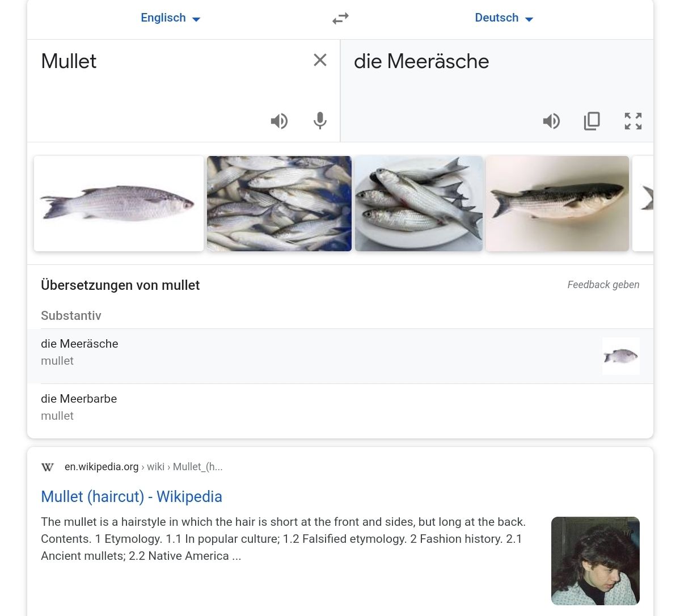Swap the source and target languages
This screenshot has width=680, height=616.
click(340, 18)
